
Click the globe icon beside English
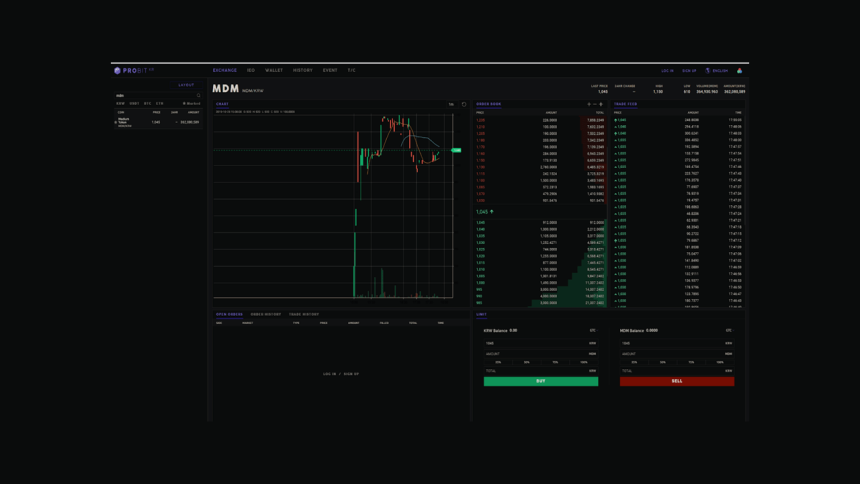(x=708, y=71)
